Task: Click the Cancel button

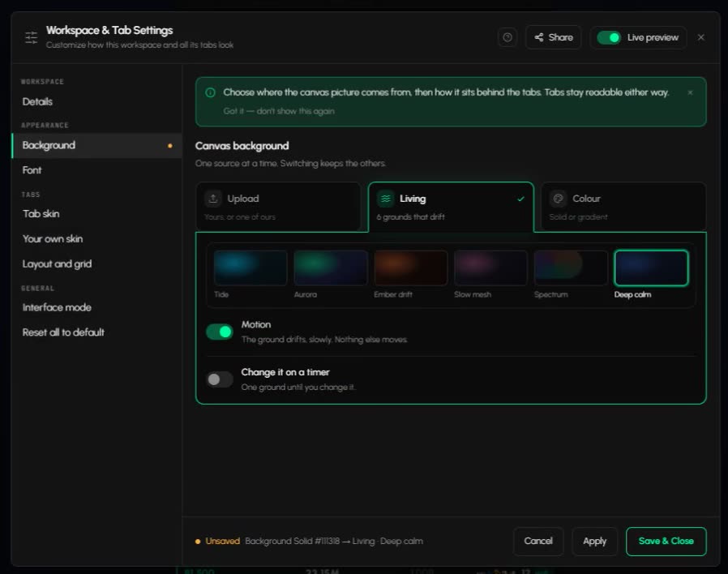Action: [538, 541]
